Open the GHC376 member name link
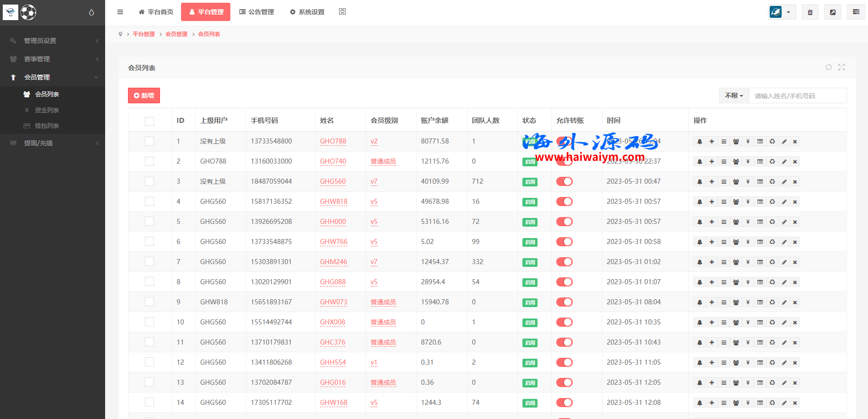The height and width of the screenshot is (419, 868). 333,342
